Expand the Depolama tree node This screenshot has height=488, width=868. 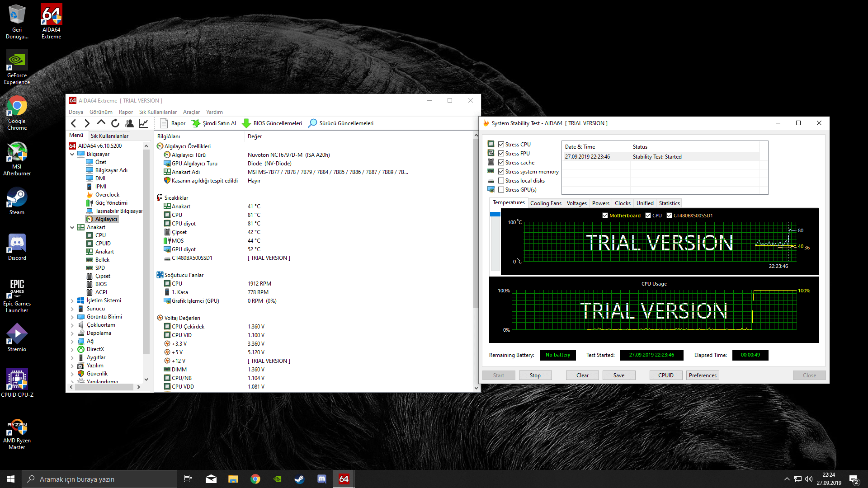click(72, 333)
